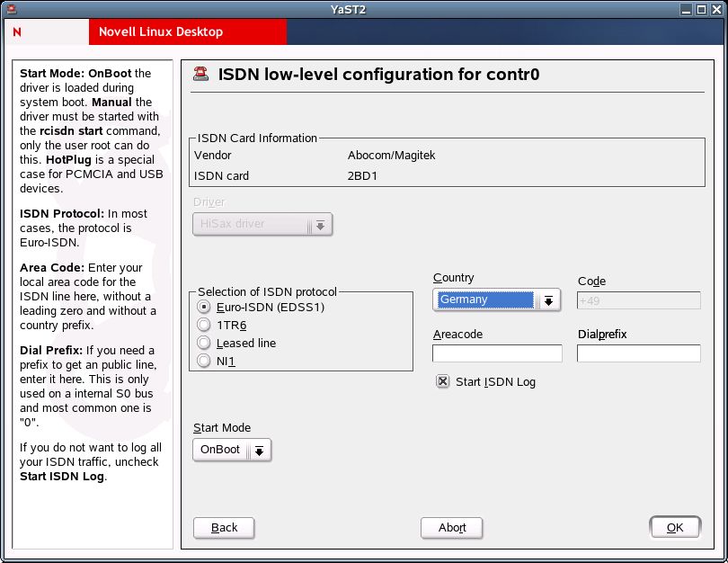Focus the Dialprefix input field
Screen dimensions: 728x563
click(x=639, y=353)
